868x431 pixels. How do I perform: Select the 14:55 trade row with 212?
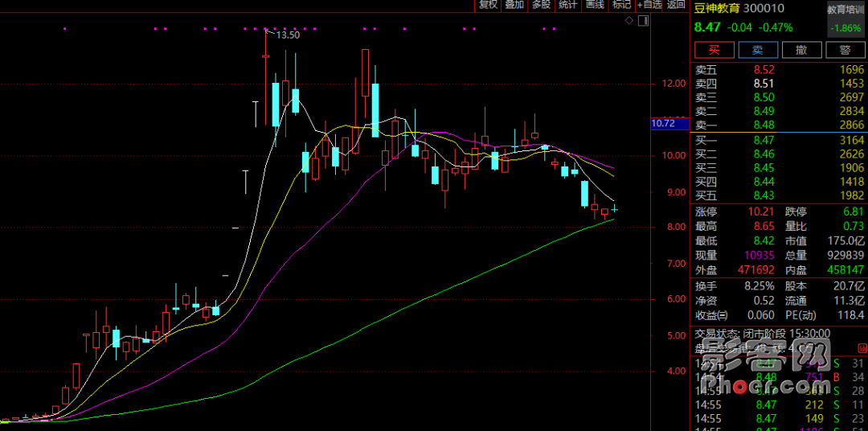[x=779, y=404]
